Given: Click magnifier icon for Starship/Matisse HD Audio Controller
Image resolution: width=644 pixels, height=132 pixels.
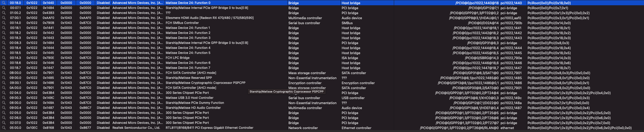Looking at the screenshot, I should (4, 108).
